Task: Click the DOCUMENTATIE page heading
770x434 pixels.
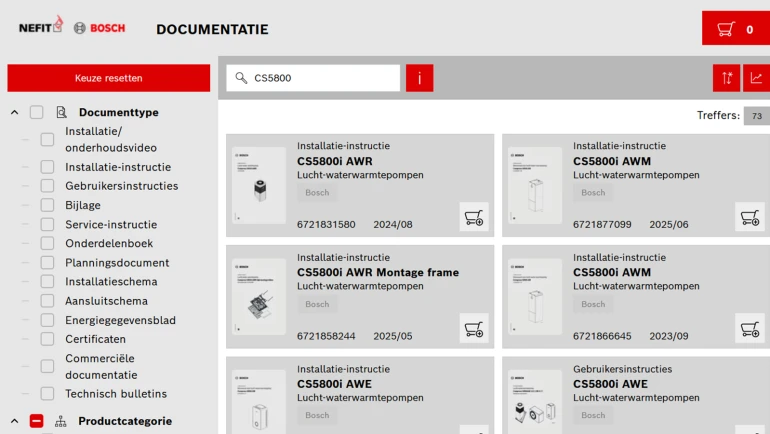Action: 212,29
